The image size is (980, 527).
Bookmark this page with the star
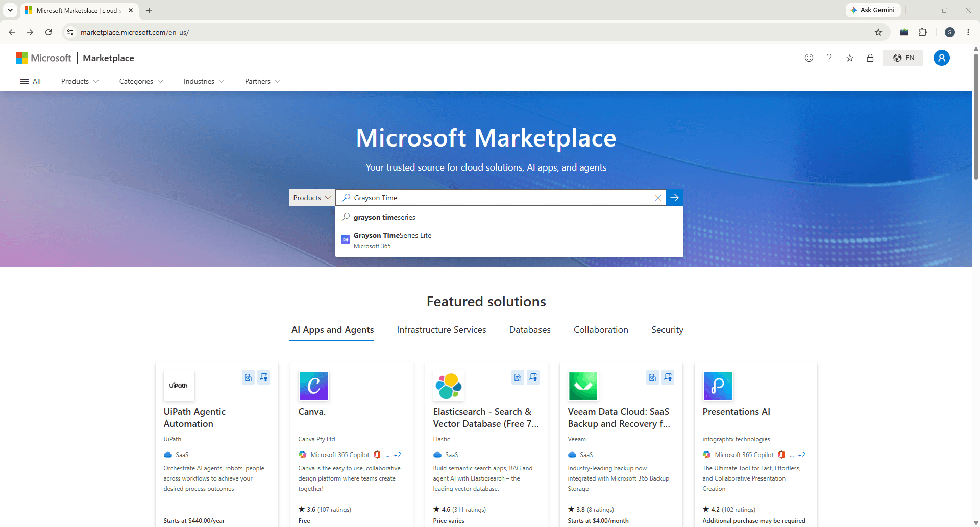click(x=878, y=32)
